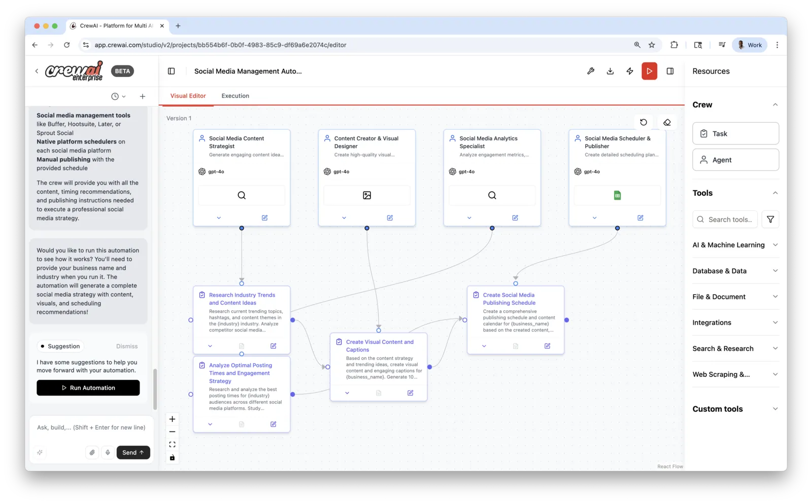Click the fit view icon in zoom controls
The height and width of the screenshot is (504, 812).
(172, 445)
